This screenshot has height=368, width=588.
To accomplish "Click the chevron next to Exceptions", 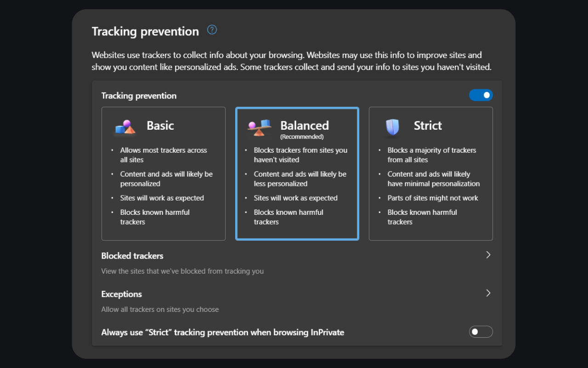I will [x=488, y=293].
